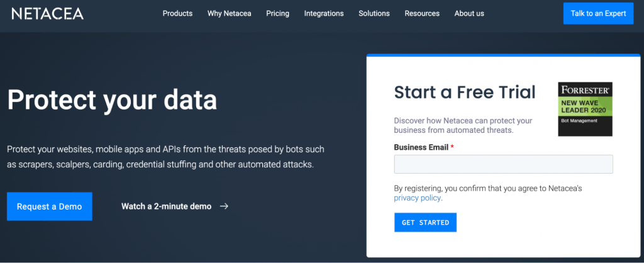The width and height of the screenshot is (644, 263).
Task: Expand the Solutions navigation item
Action: 374,13
